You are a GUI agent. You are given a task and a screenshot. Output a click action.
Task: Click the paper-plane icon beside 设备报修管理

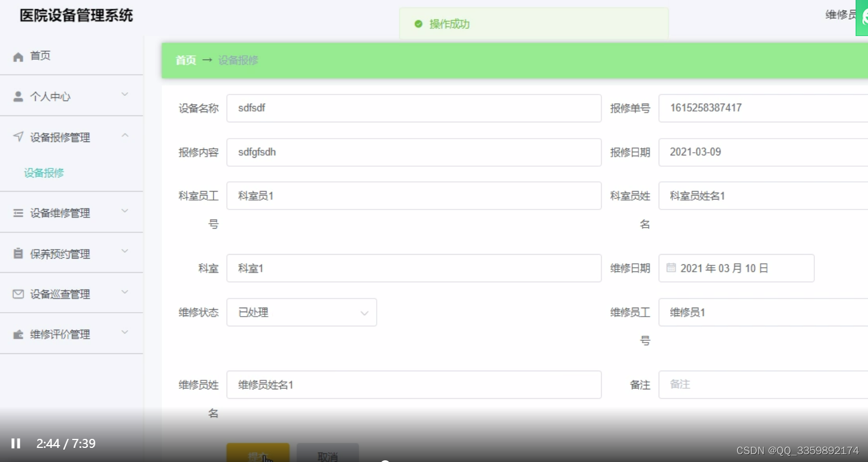(x=18, y=136)
